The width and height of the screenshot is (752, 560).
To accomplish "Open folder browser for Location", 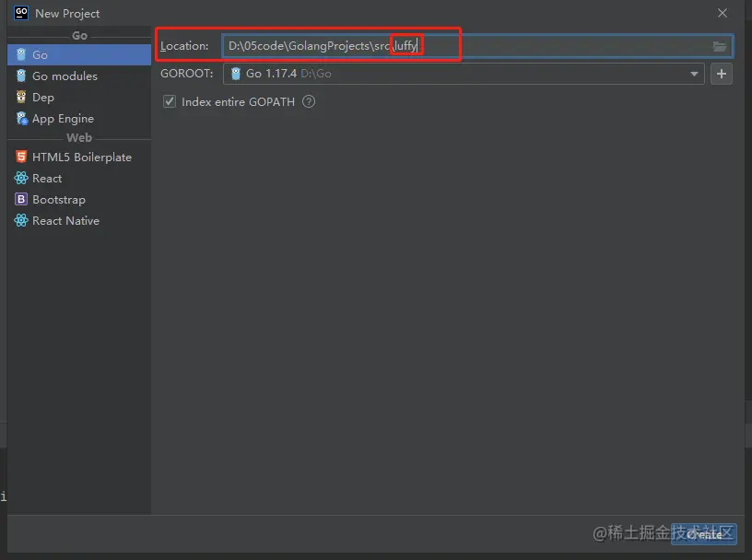I will pyautogui.click(x=719, y=46).
